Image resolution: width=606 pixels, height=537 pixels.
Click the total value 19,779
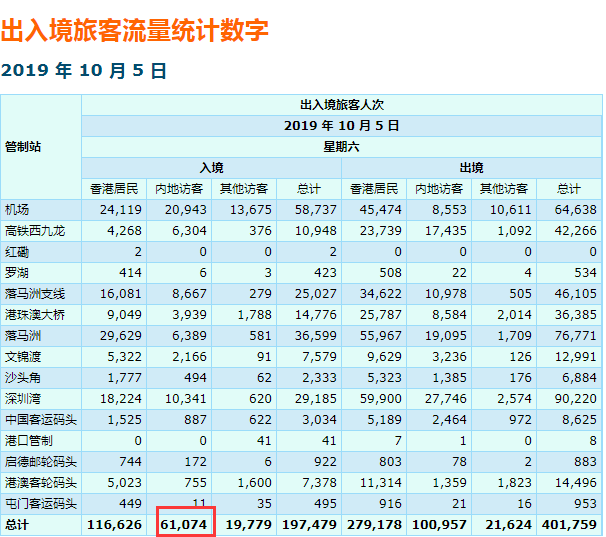pos(248,525)
